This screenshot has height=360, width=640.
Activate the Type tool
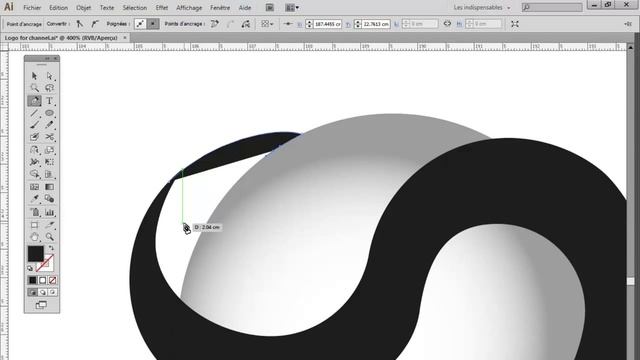pyautogui.click(x=49, y=101)
